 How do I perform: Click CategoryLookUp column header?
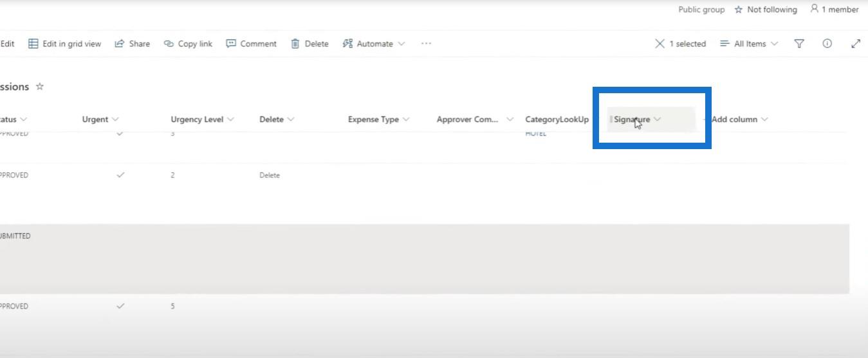(x=557, y=120)
